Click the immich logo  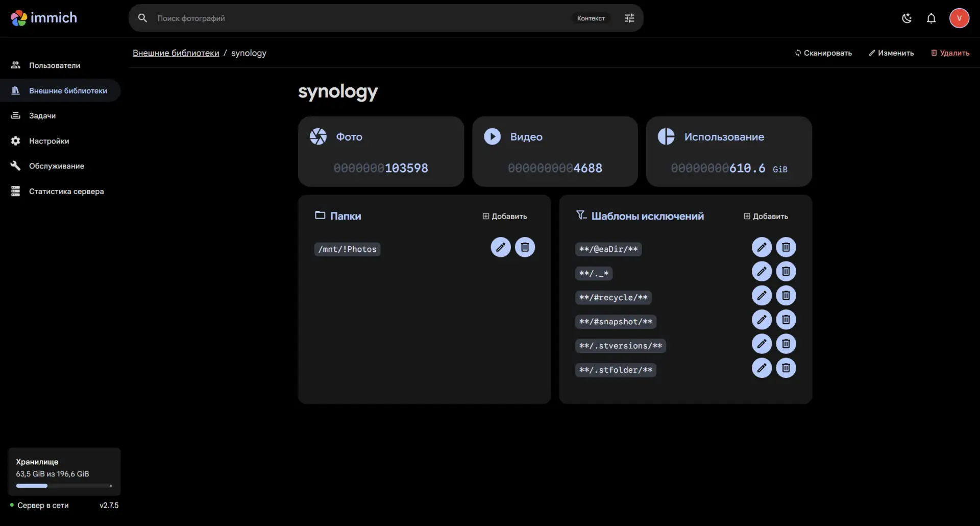tap(44, 18)
